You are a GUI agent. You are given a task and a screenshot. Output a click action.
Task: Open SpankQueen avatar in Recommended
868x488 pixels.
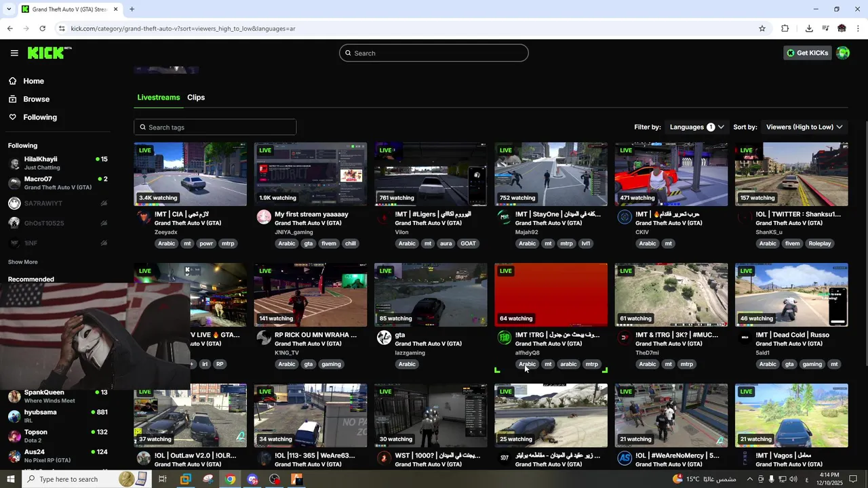click(14, 396)
